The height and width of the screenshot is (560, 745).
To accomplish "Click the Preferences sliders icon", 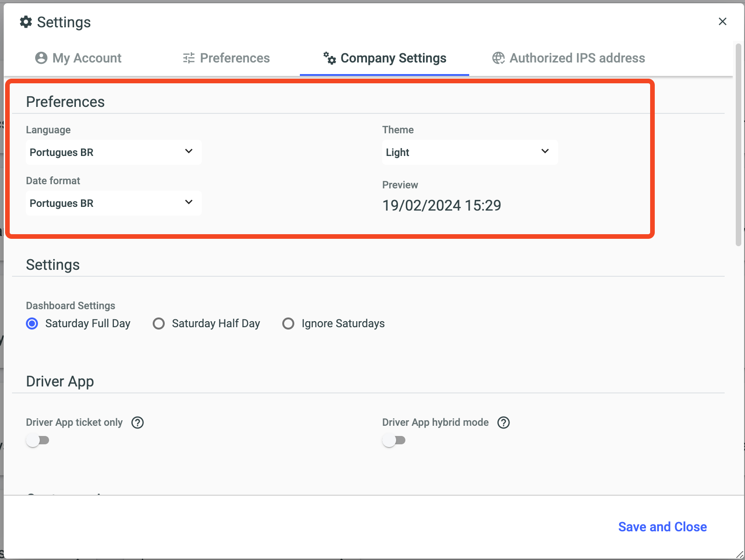I will pos(189,58).
